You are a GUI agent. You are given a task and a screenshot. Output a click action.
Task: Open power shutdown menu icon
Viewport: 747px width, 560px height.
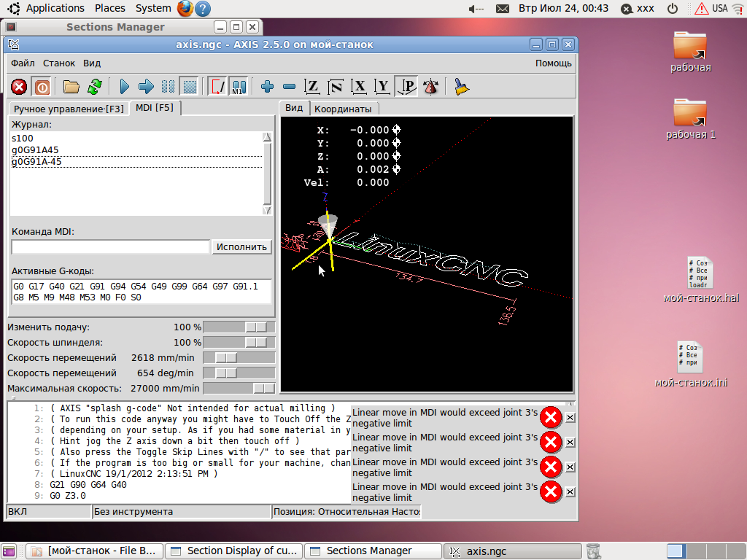click(x=672, y=9)
